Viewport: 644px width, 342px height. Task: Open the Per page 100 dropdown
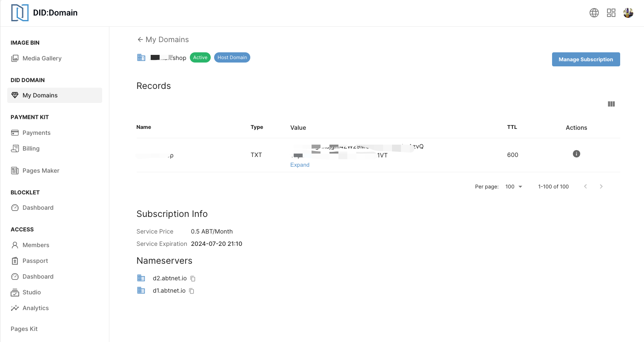tap(514, 187)
